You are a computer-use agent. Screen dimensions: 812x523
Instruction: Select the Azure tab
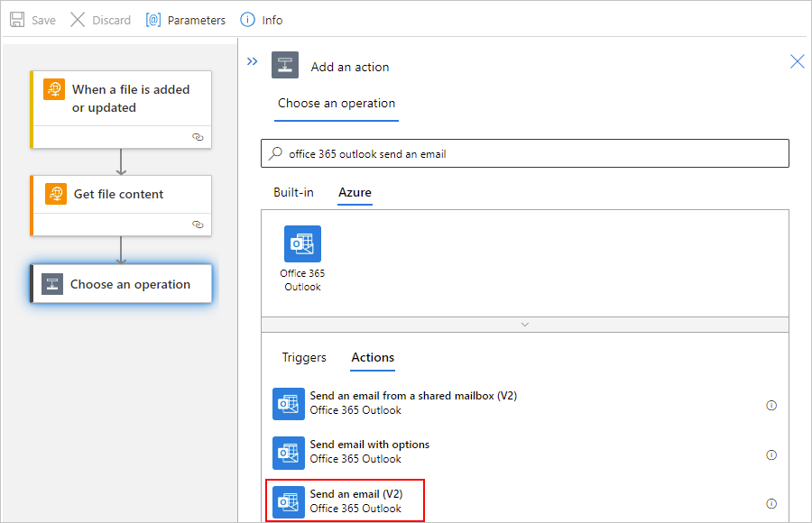pyautogui.click(x=355, y=192)
